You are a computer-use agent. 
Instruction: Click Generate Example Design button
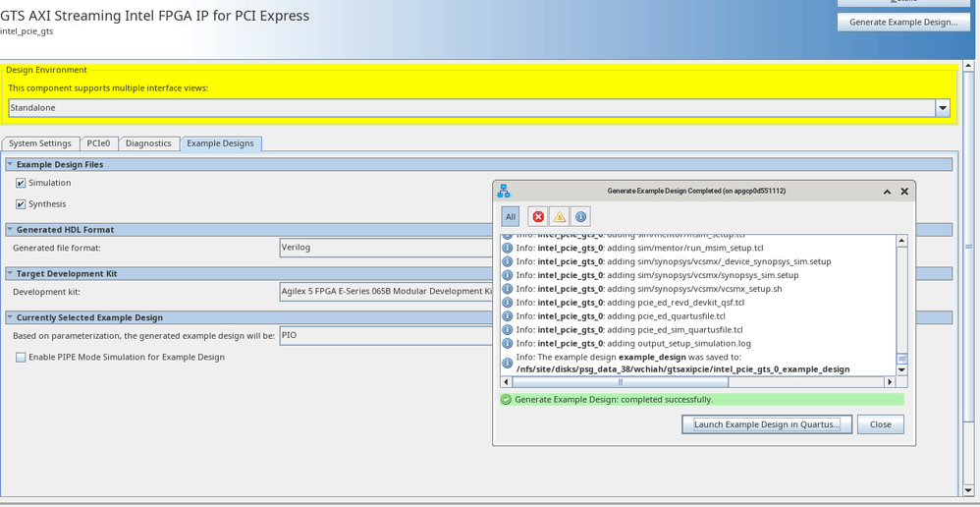click(x=903, y=22)
